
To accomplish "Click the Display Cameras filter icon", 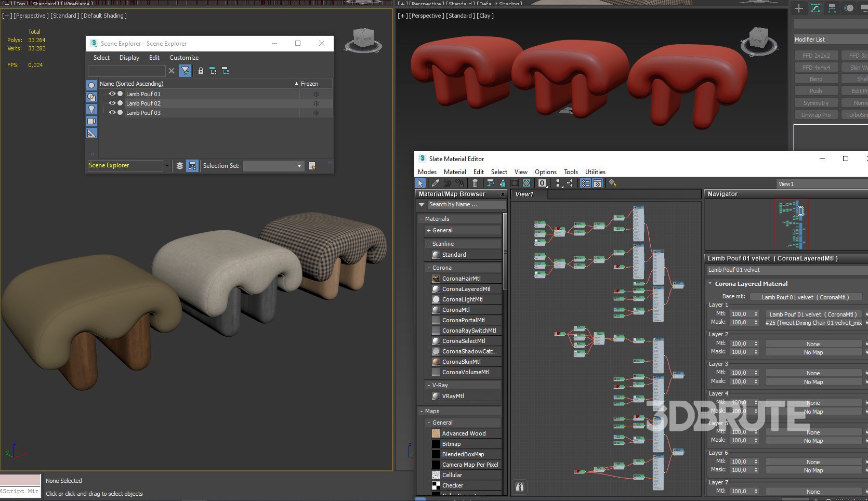I will (91, 121).
